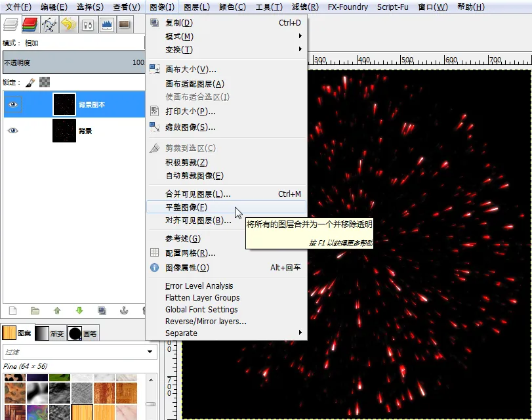Open the Tool Options dock tab

[88, 24]
